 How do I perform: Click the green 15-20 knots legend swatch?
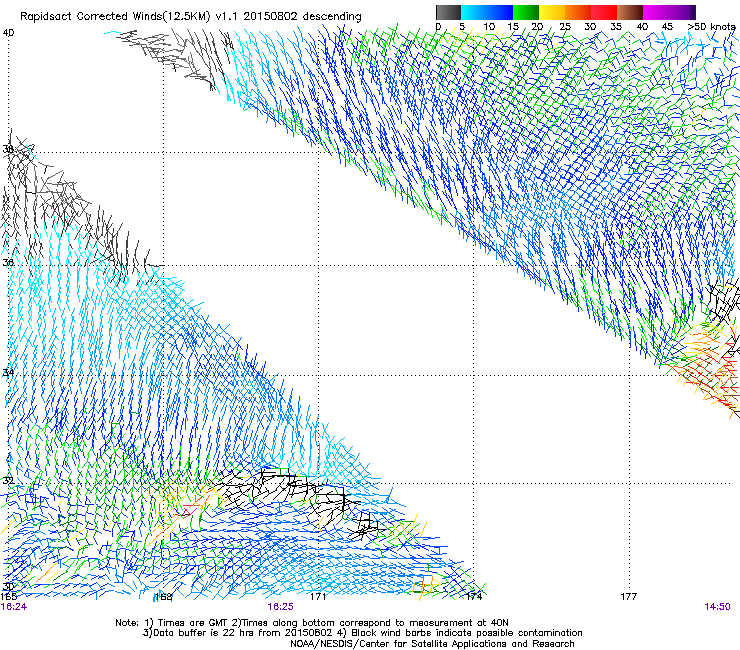pyautogui.click(x=526, y=12)
